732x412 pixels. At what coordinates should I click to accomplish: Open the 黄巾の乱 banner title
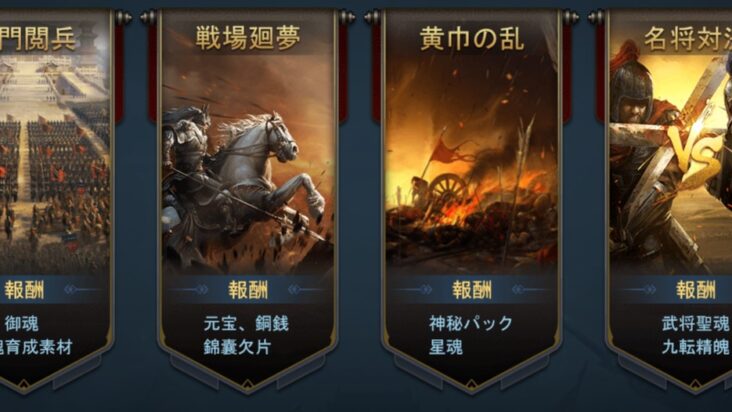472,39
